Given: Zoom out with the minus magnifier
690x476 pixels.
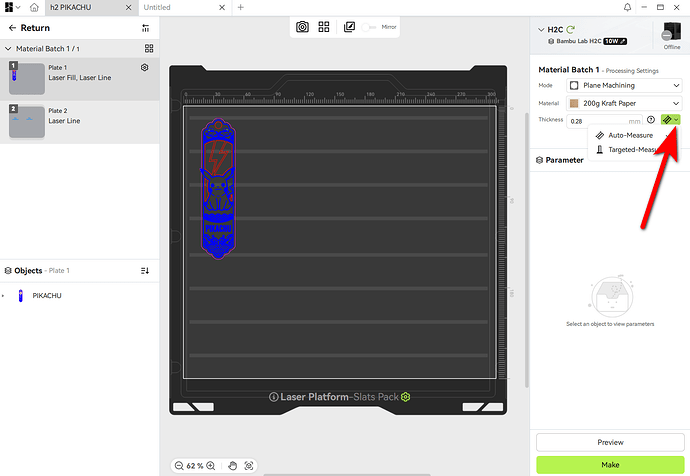Looking at the screenshot, I should point(179,465).
